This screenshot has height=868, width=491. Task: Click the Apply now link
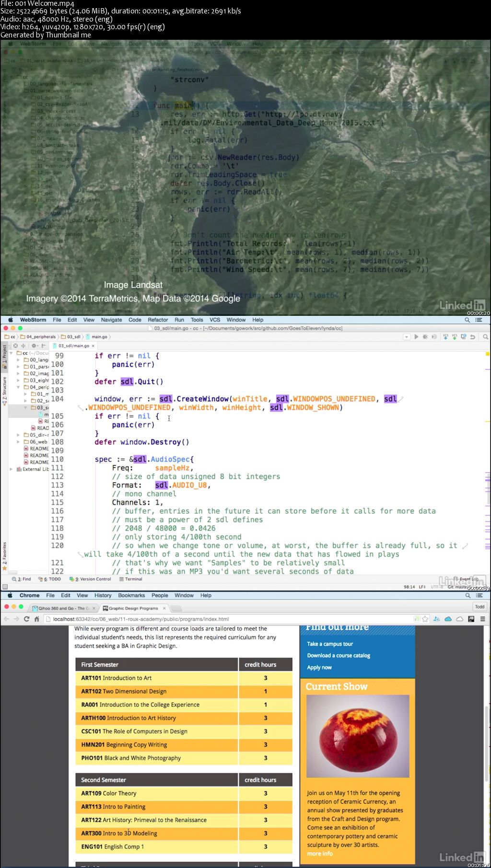point(319,667)
